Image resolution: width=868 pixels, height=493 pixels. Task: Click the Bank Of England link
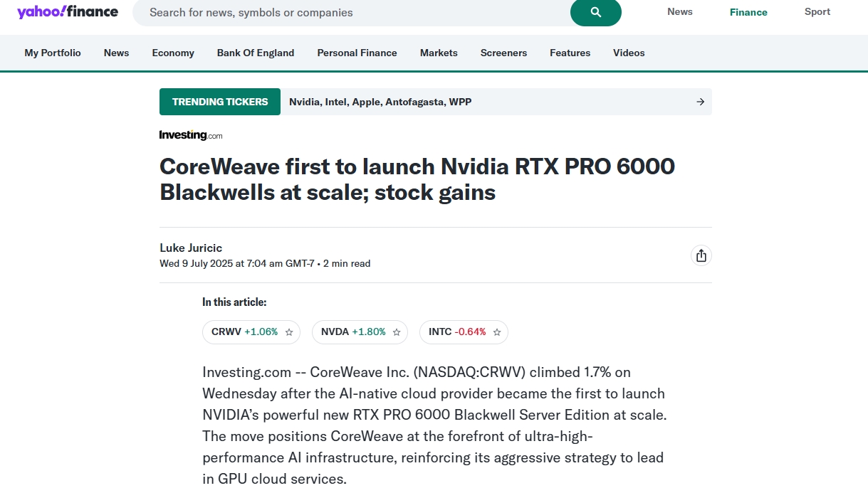click(256, 53)
